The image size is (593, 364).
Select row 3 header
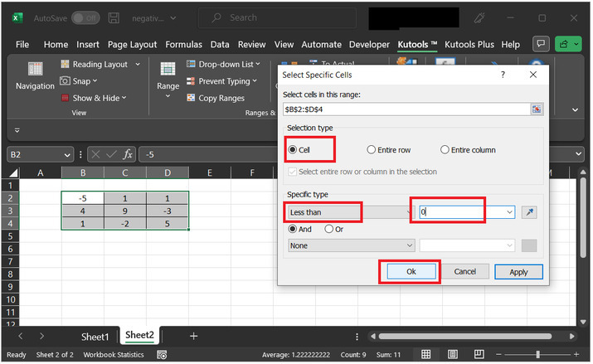[10, 211]
